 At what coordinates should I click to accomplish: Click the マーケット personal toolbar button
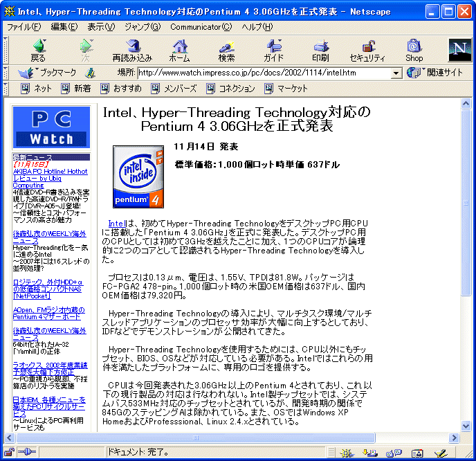[286, 89]
